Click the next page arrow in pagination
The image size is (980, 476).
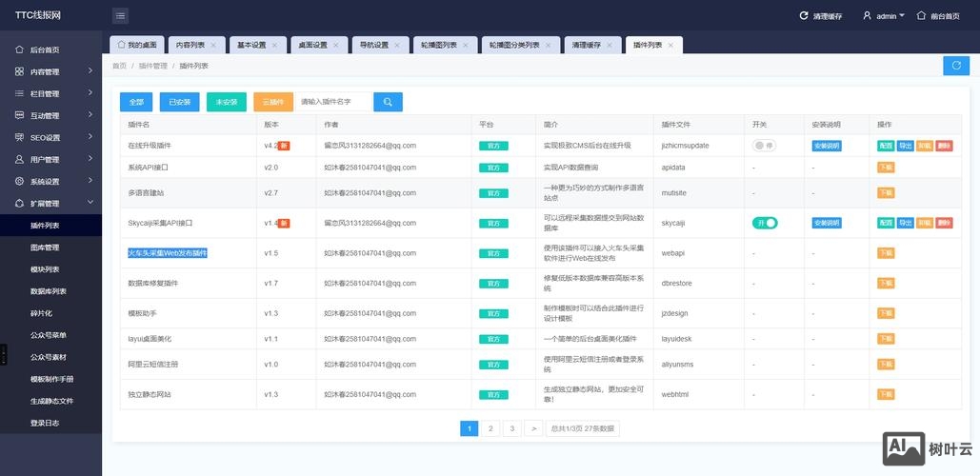tap(533, 428)
